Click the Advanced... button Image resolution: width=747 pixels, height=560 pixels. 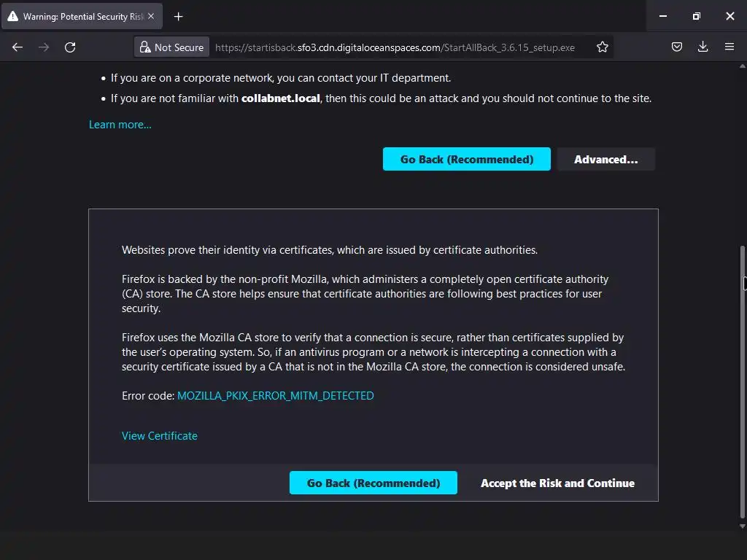click(x=605, y=159)
